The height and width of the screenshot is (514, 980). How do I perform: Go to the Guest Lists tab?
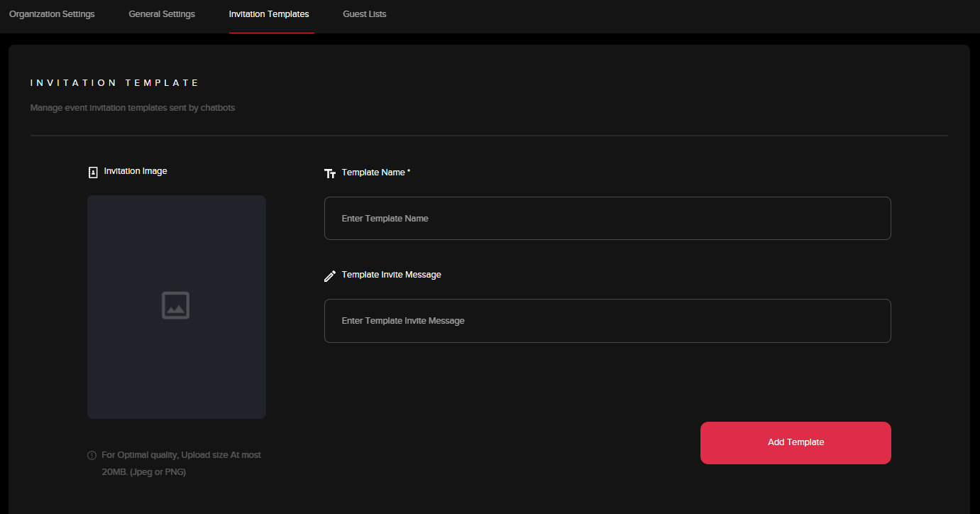click(x=365, y=14)
